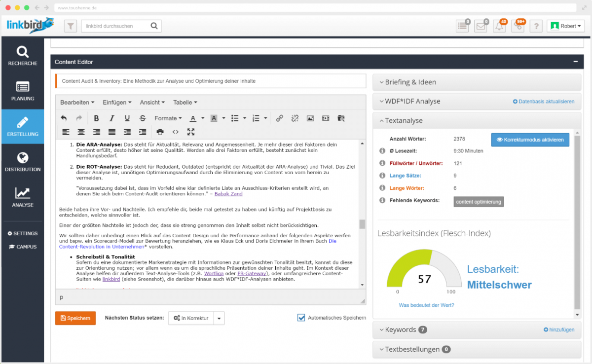Go to the Distribution sidebar section

(23, 162)
